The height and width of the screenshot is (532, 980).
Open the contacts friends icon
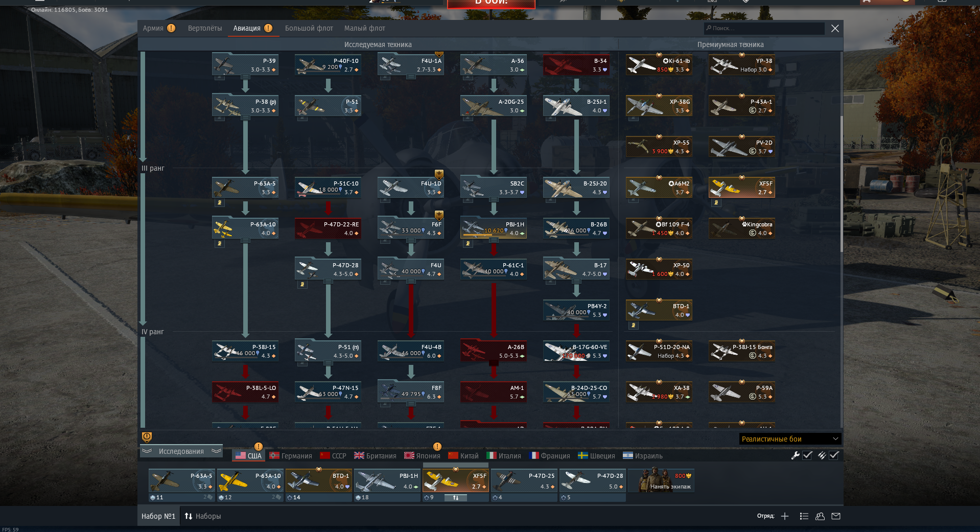[x=820, y=516]
